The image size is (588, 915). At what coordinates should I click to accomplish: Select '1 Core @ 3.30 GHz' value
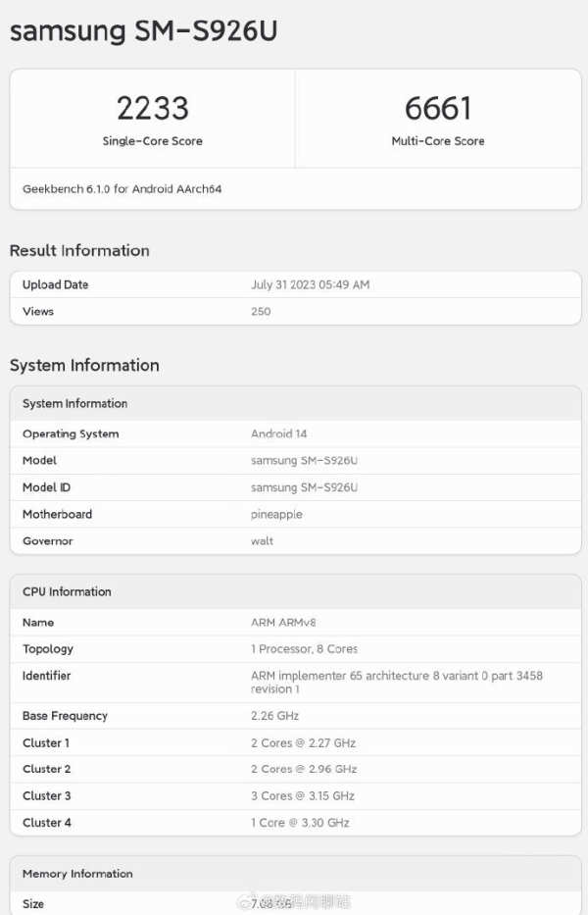tap(301, 823)
